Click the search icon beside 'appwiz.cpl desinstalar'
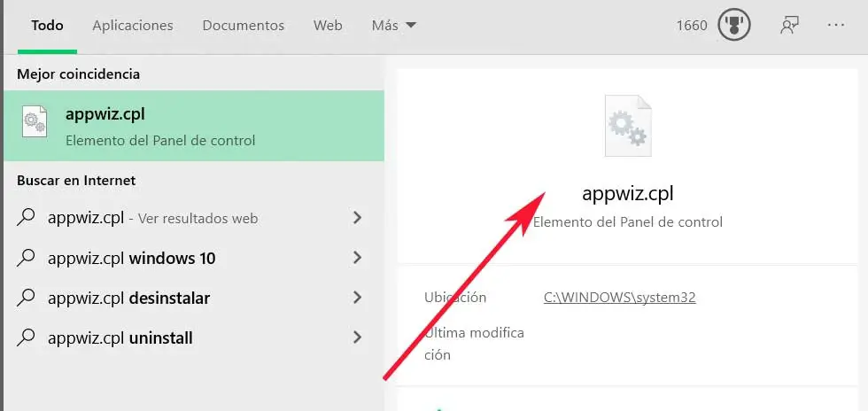This screenshot has width=868, height=411. [x=26, y=298]
